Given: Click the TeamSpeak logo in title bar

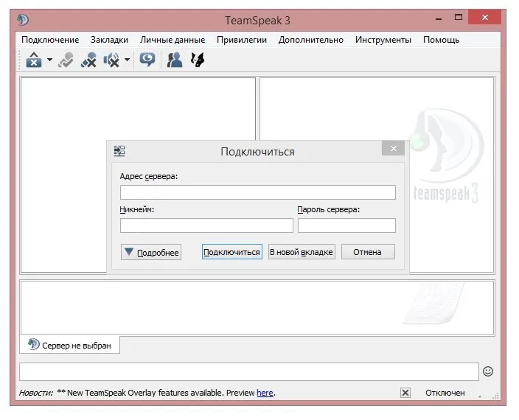Looking at the screenshot, I should tap(23, 19).
